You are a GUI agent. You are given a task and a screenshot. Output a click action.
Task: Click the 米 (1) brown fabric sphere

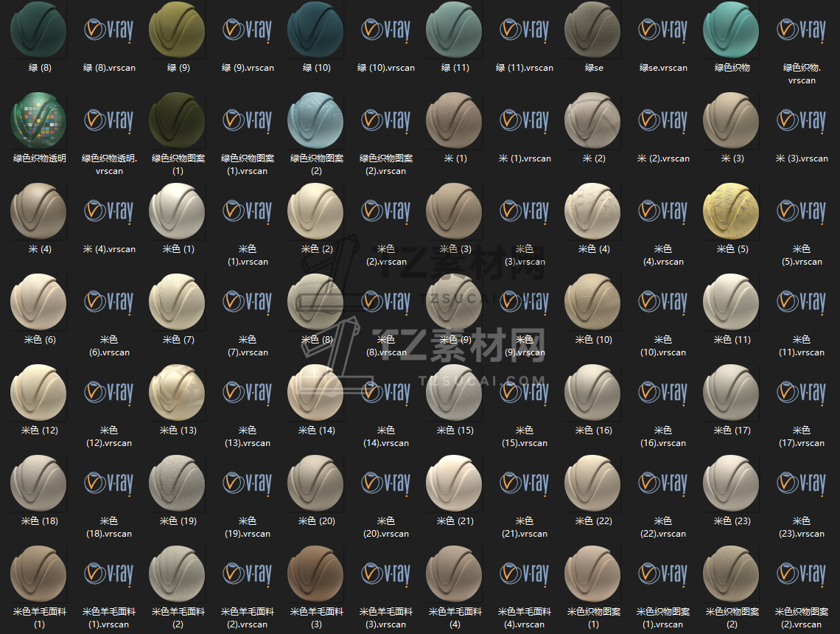(x=455, y=121)
